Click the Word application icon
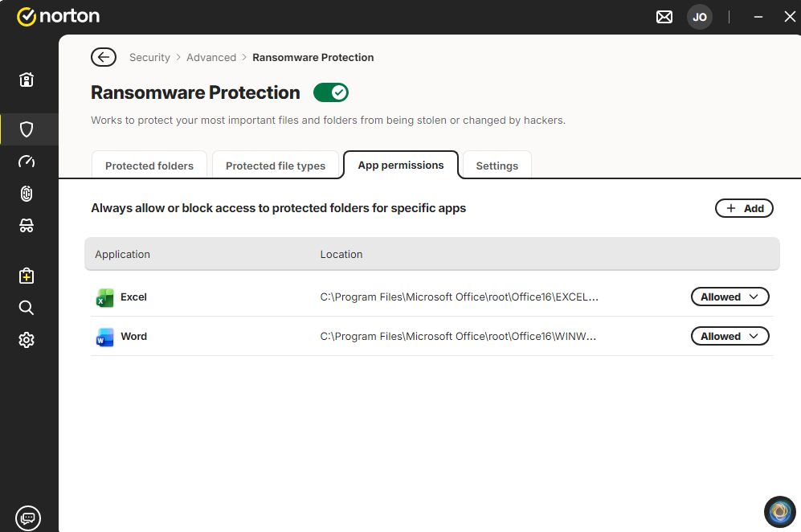Viewport: 801px width, 532px height. [x=104, y=337]
